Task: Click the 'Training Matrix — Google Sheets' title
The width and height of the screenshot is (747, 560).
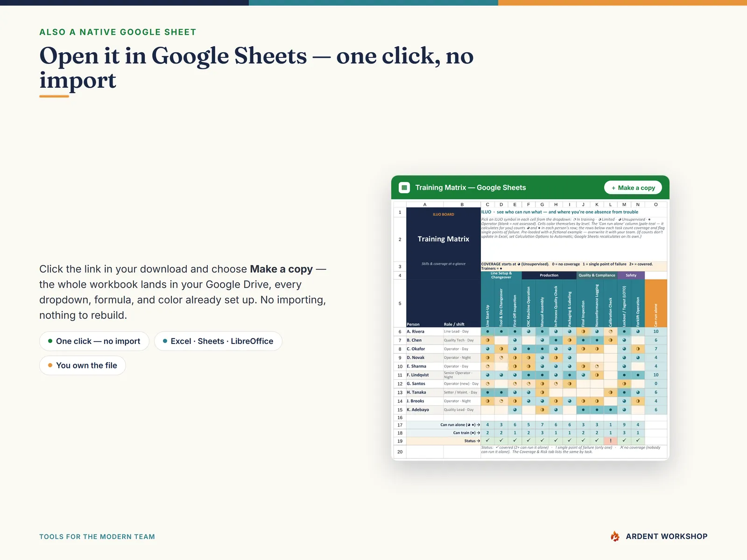Action: [471, 188]
